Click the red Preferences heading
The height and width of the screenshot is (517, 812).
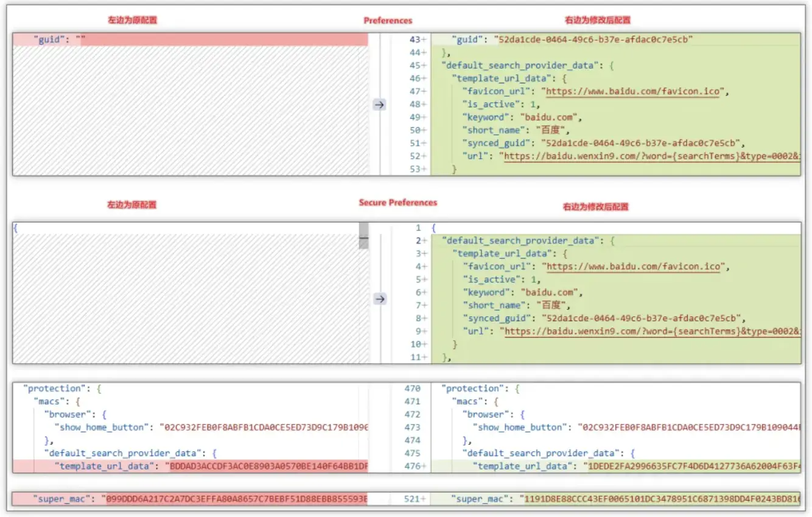(x=388, y=21)
